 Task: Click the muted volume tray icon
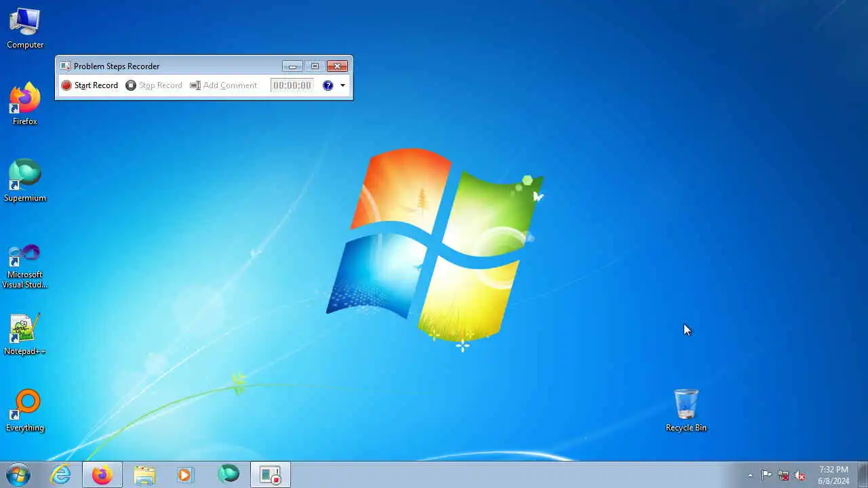pos(800,475)
